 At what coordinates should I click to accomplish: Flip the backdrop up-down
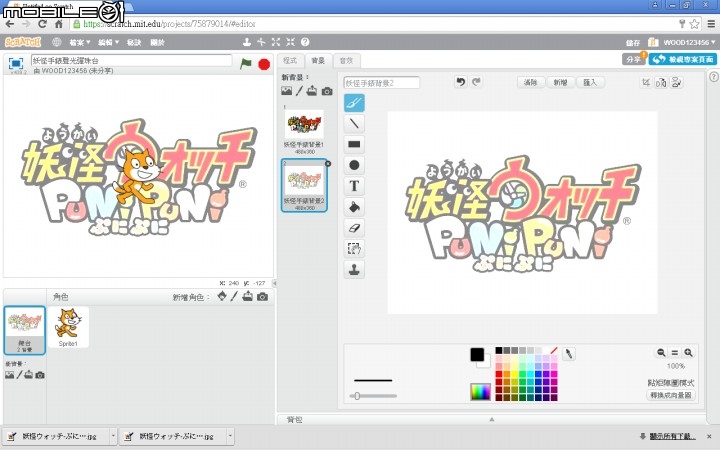676,82
